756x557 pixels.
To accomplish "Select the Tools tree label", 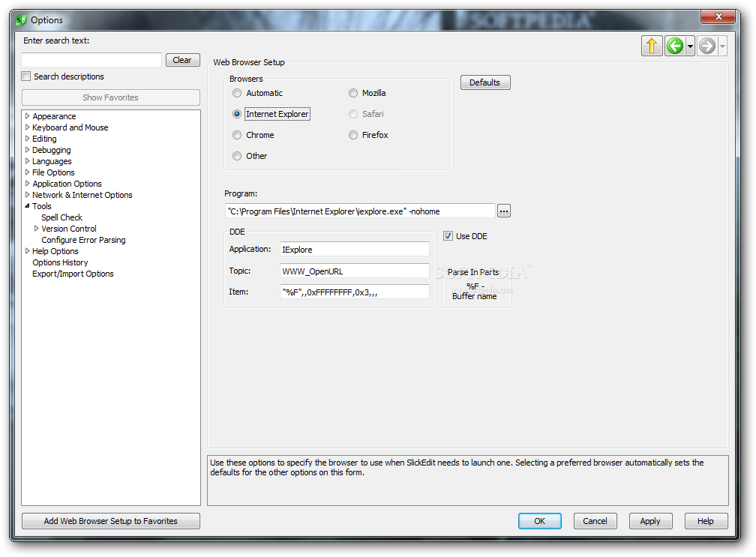I will (42, 206).
